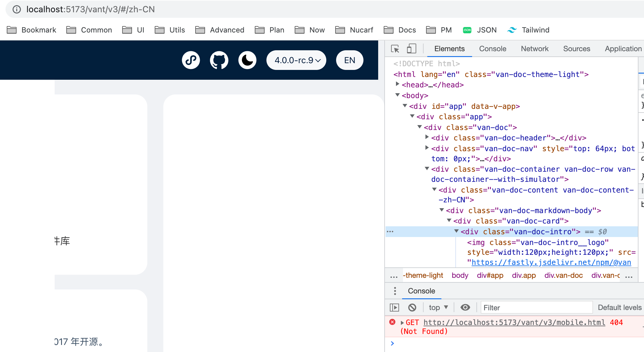The width and height of the screenshot is (644, 352).
Task: Toggle the device emulation toolbar
Action: tap(412, 48)
